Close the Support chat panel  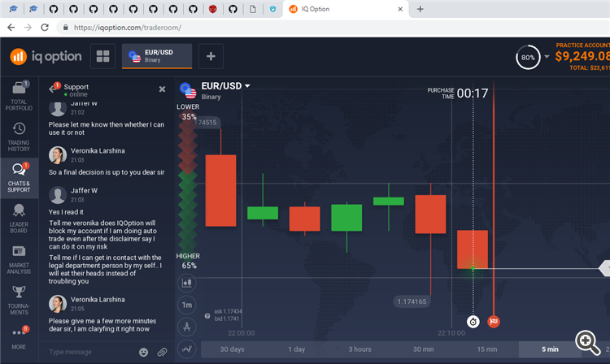tap(162, 89)
